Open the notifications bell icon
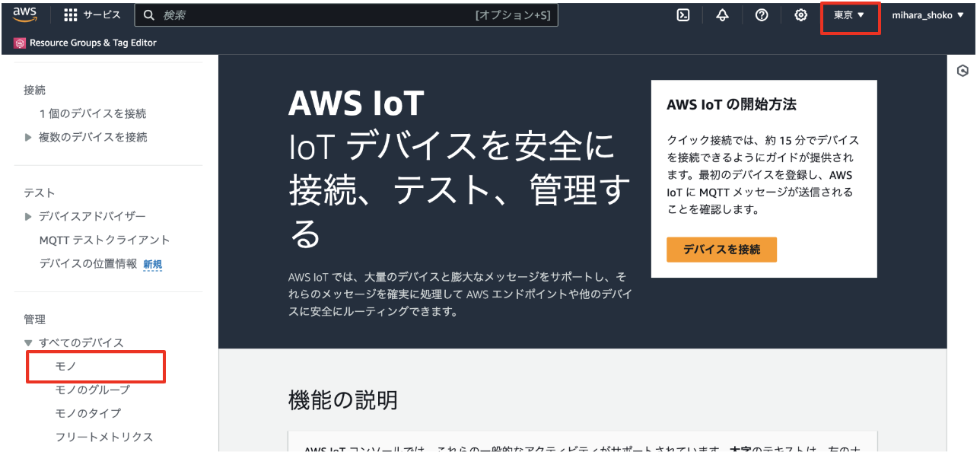 pyautogui.click(x=721, y=14)
